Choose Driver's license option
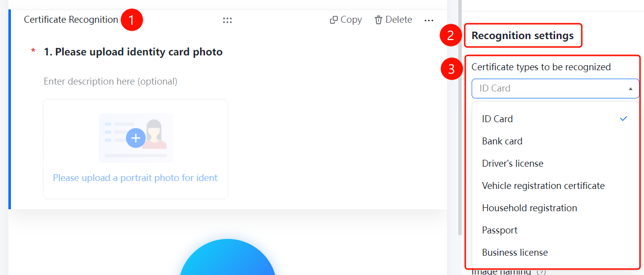The height and width of the screenshot is (275, 644). click(x=556, y=163)
